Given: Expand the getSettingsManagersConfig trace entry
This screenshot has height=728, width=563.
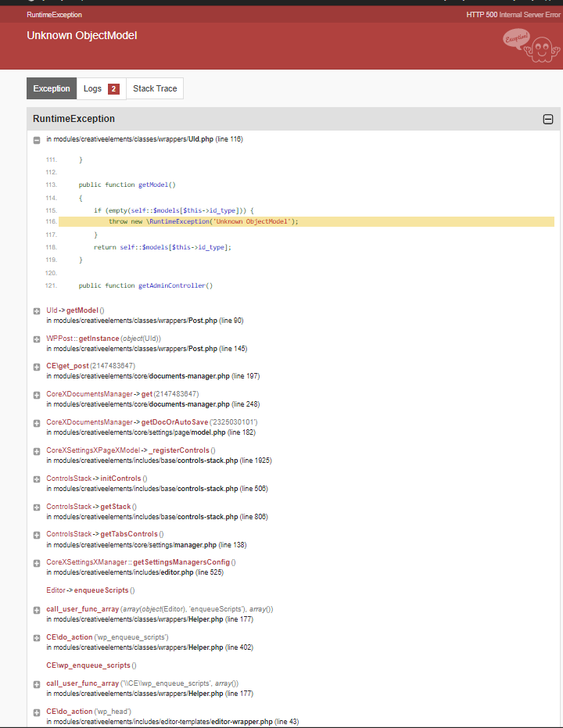Looking at the screenshot, I should tap(37, 563).
